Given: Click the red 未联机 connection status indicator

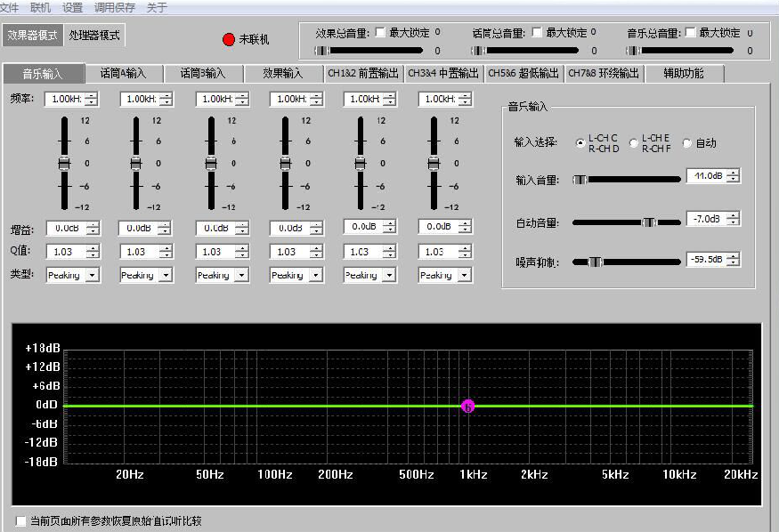Looking at the screenshot, I should tap(229, 39).
